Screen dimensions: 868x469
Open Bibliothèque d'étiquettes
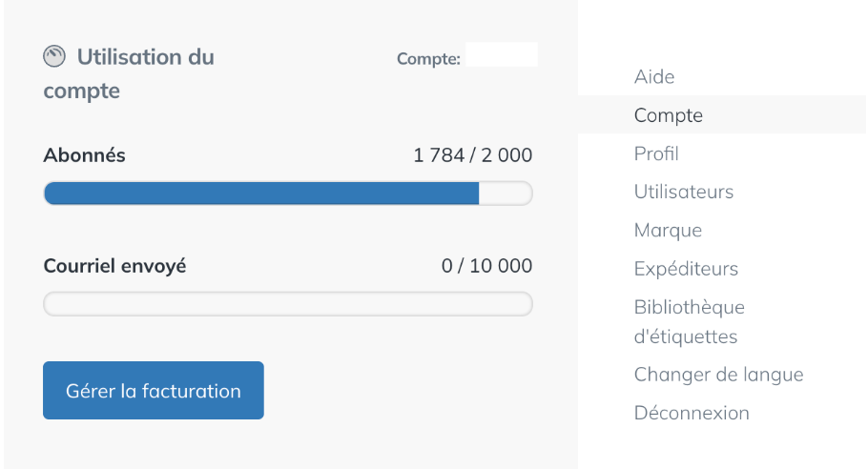click(690, 321)
